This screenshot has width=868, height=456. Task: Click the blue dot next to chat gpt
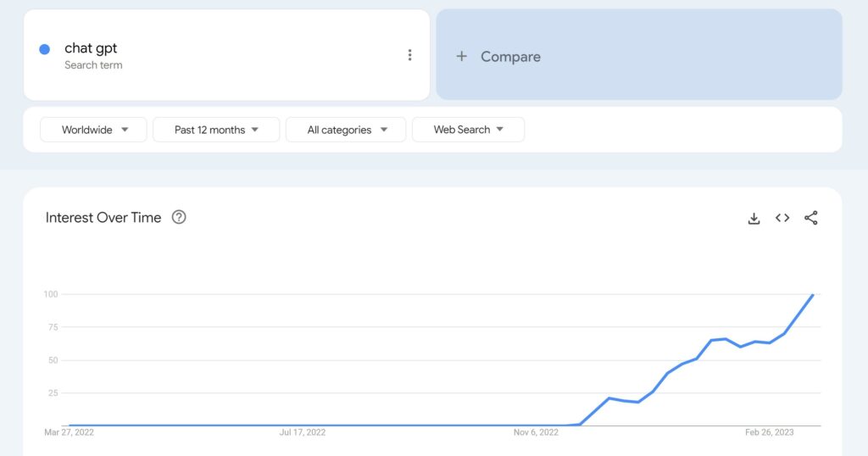(45, 49)
